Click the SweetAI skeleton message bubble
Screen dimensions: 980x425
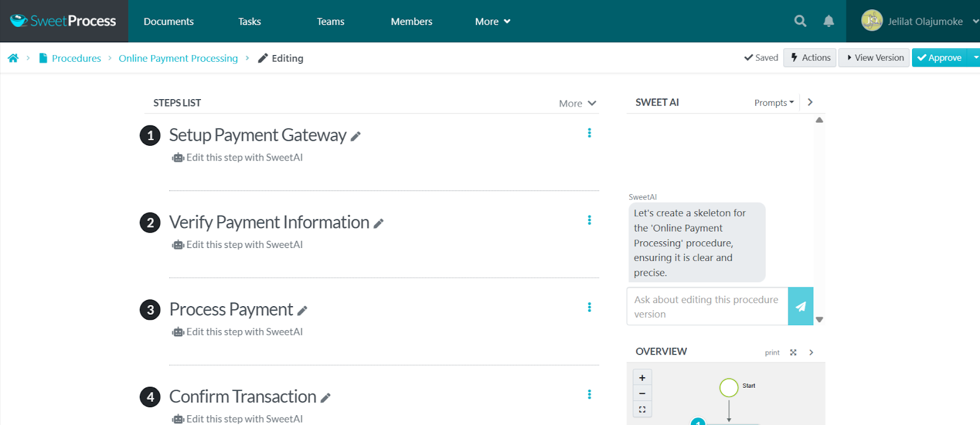pyautogui.click(x=697, y=243)
